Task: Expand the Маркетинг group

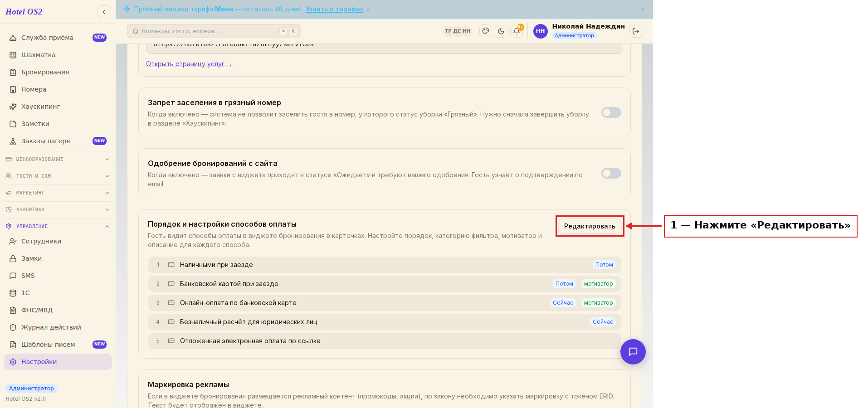Action: 58,193
